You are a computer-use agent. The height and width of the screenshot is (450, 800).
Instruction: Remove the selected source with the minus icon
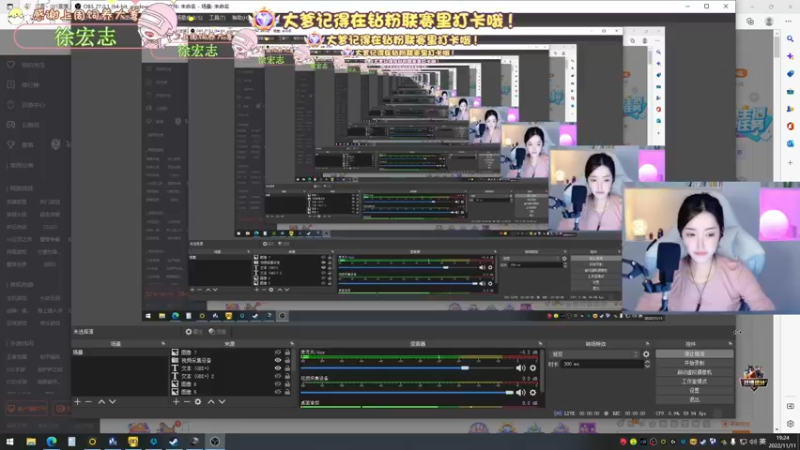click(x=187, y=402)
